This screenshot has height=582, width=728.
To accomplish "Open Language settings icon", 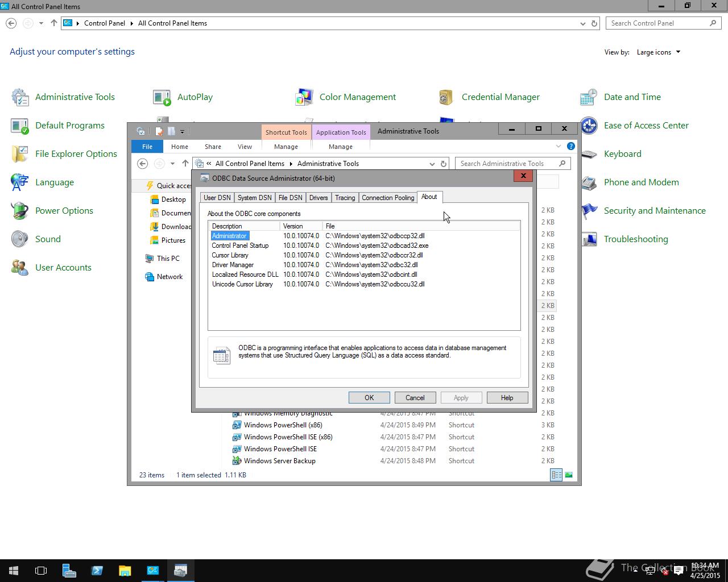I will point(42,182).
